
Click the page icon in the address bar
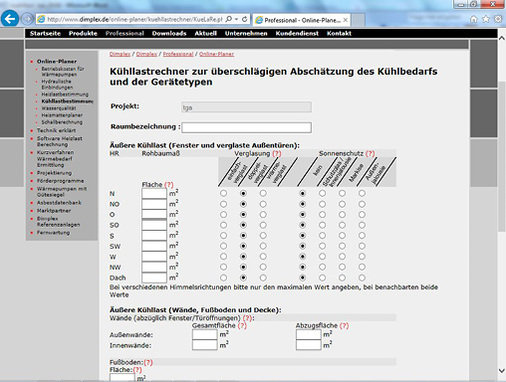41,19
